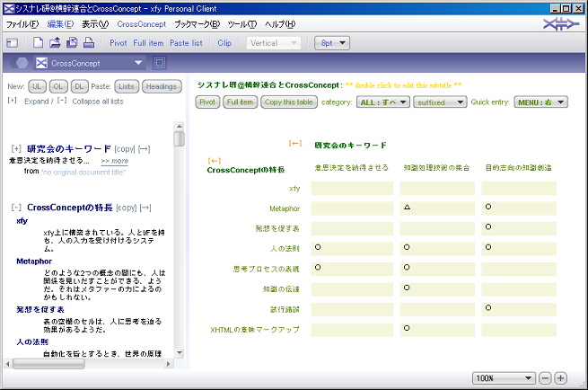The height and width of the screenshot is (390, 588).
Task: Click [copy] next to 研究会のキーワード
Action: point(125,149)
